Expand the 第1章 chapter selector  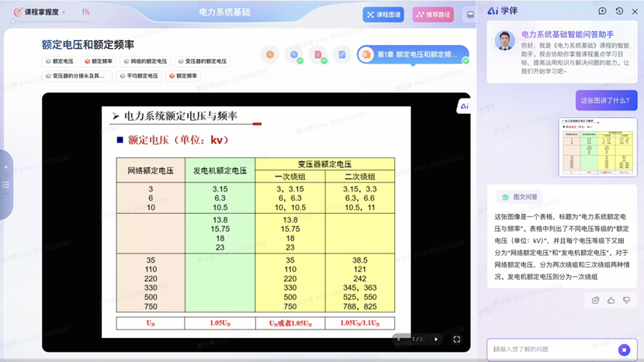point(413,55)
